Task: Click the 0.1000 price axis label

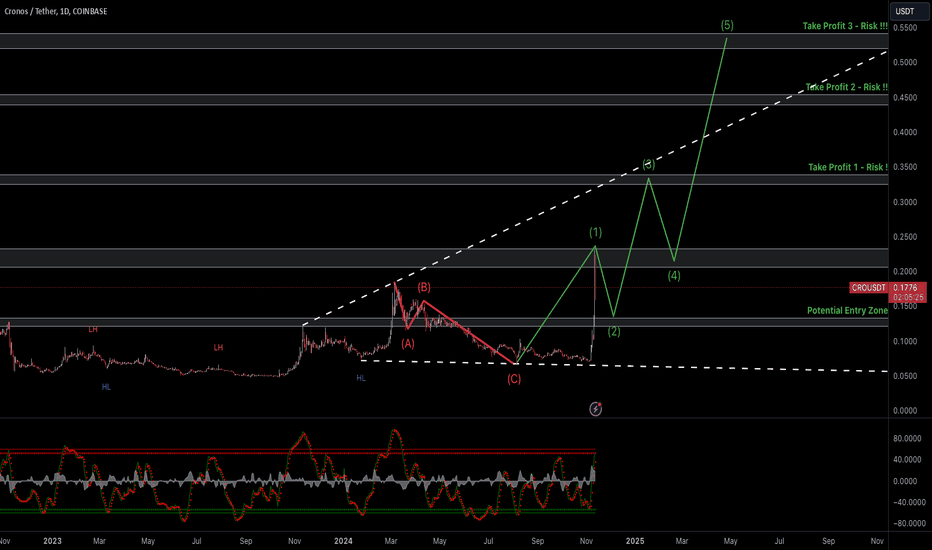Action: pos(905,341)
